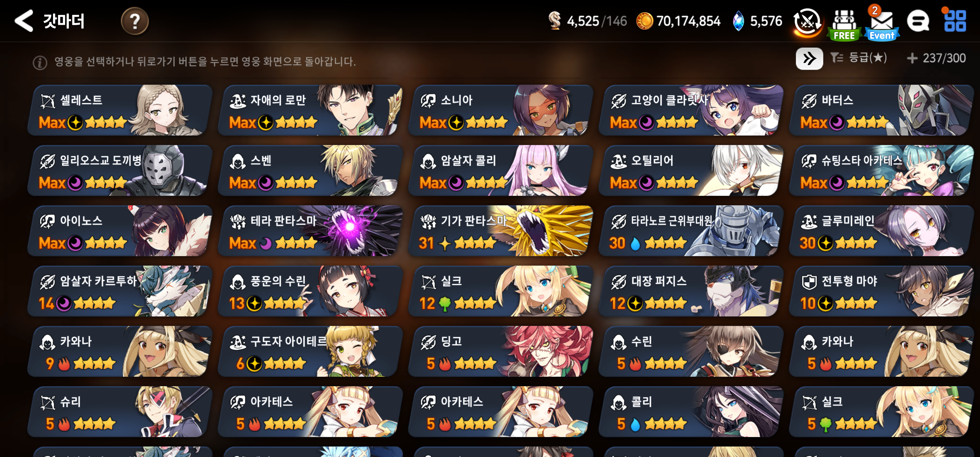This screenshot has height=457, width=980.
Task: Select hero card 셀레스트
Action: (119, 110)
